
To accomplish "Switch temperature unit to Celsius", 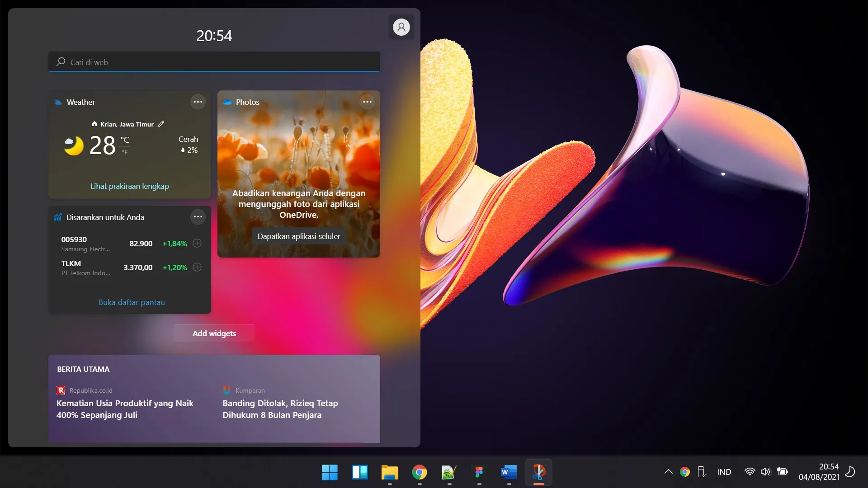I will coord(125,140).
